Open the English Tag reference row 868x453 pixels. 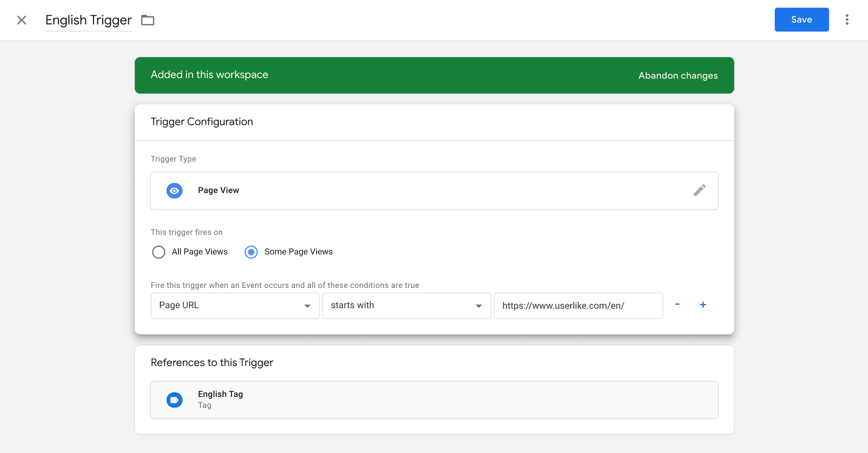[434, 400]
